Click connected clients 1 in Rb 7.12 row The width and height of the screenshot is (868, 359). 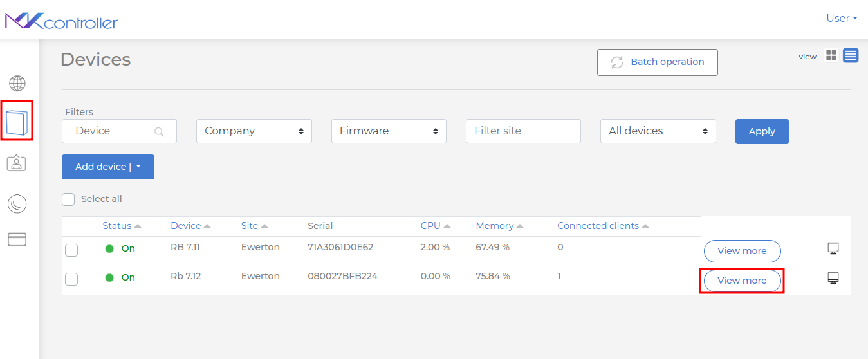[x=559, y=276]
